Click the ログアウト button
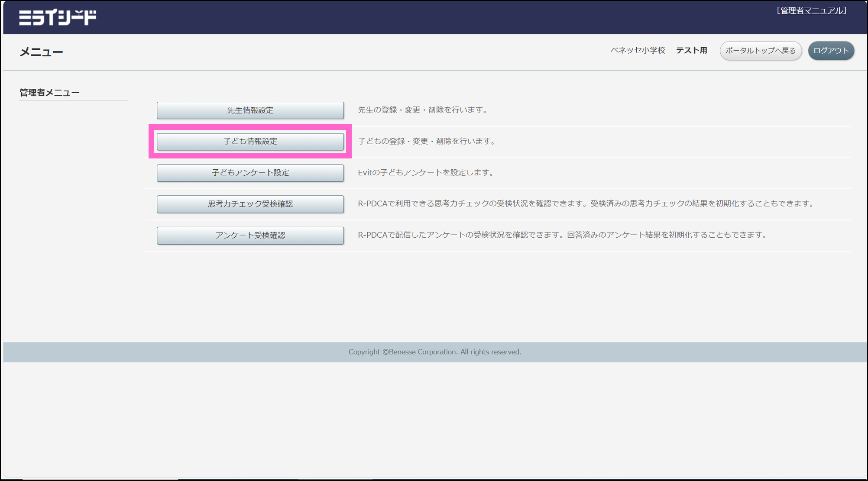 [x=830, y=50]
